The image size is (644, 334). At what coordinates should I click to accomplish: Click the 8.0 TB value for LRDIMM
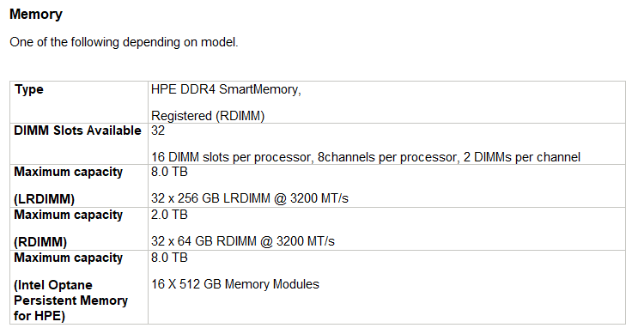click(x=169, y=172)
